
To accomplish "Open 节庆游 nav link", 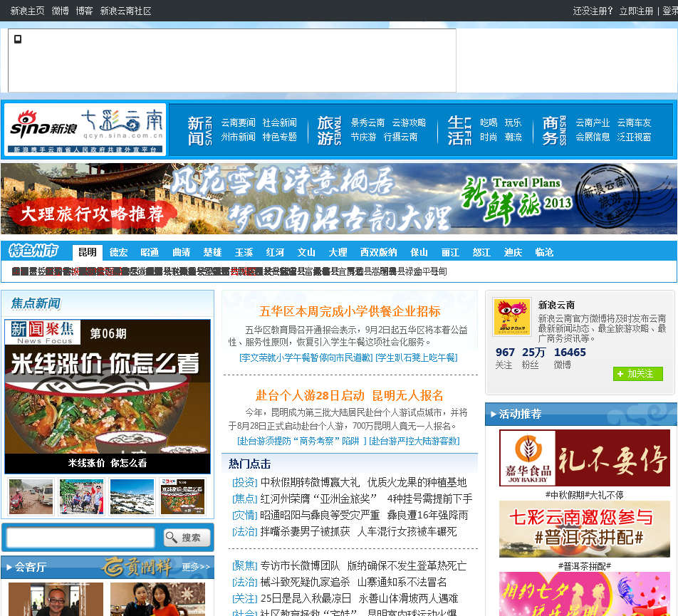I will coord(363,137).
